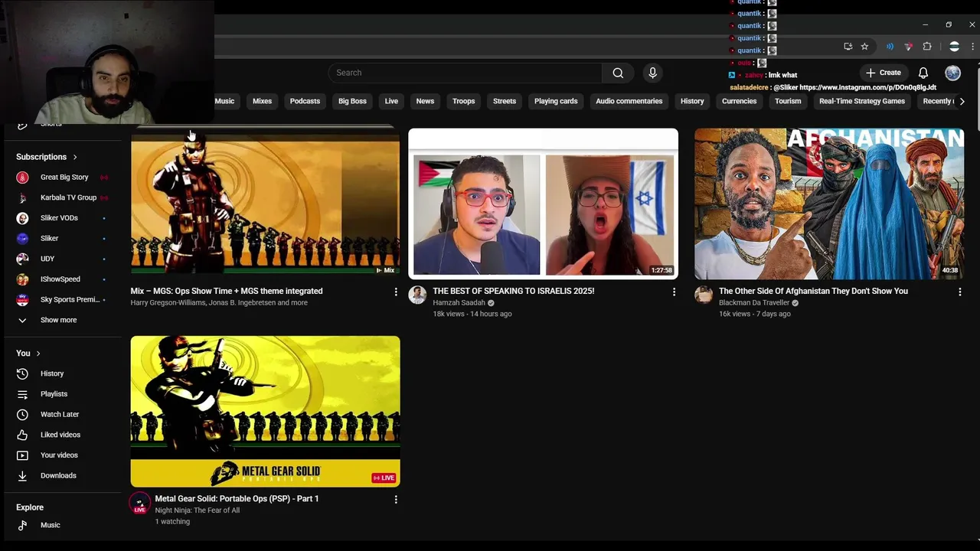Open options for Metal Gear Solid Portable Ops
This screenshot has width=980, height=551.
[396, 499]
